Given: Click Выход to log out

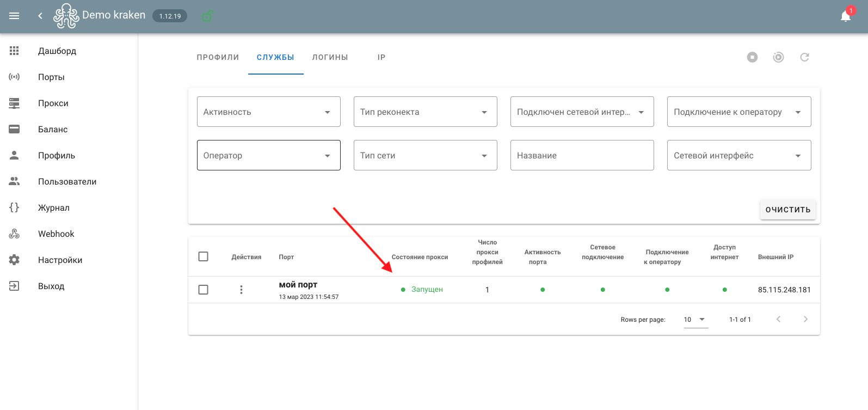Looking at the screenshot, I should [x=51, y=286].
